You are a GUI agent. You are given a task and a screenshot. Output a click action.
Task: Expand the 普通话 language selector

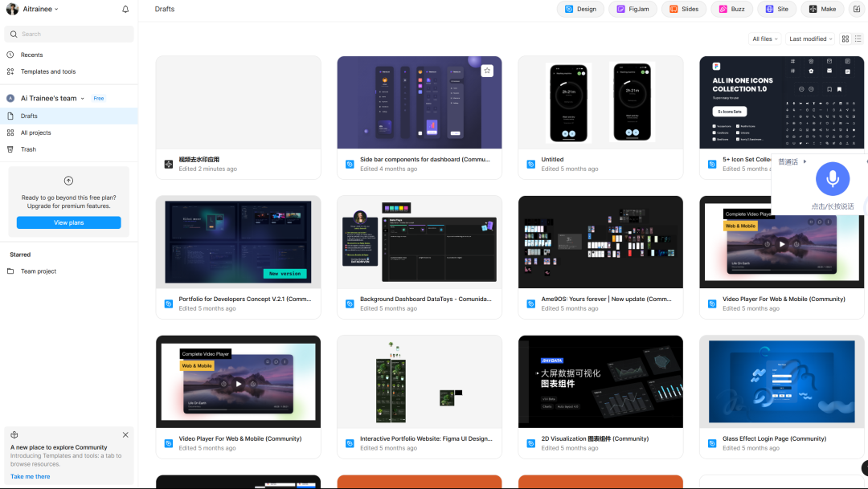(792, 161)
